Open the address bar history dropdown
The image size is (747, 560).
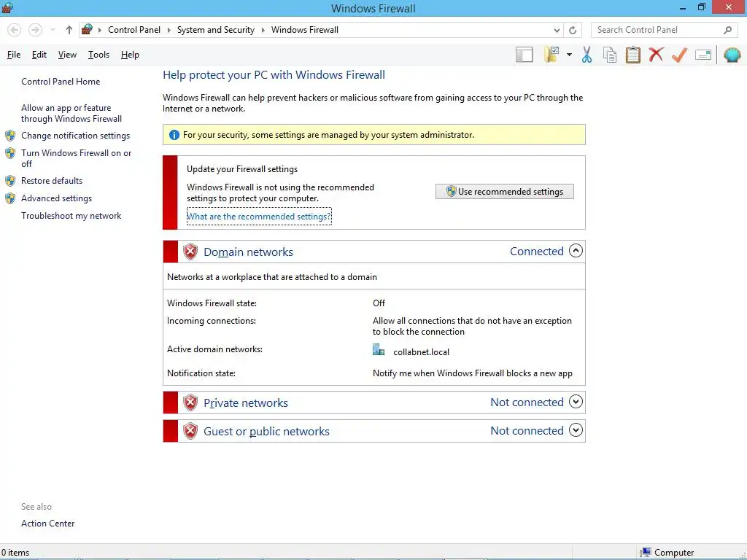tap(557, 30)
